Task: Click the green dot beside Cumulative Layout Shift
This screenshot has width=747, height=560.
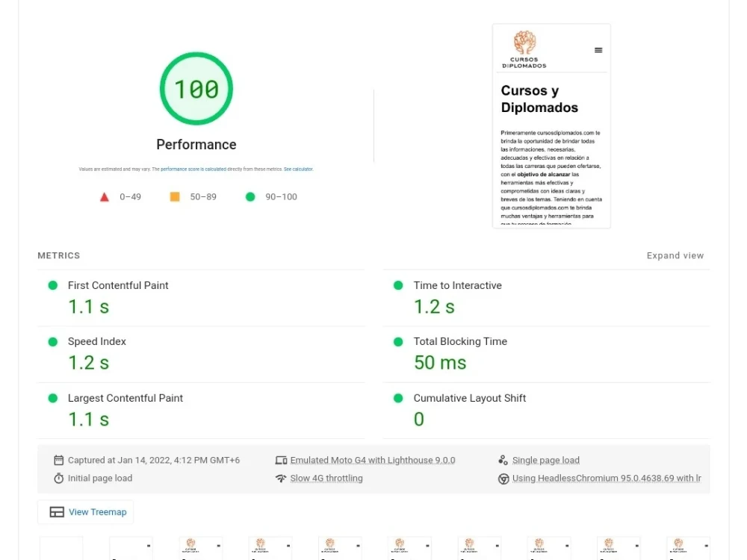Action: click(398, 398)
